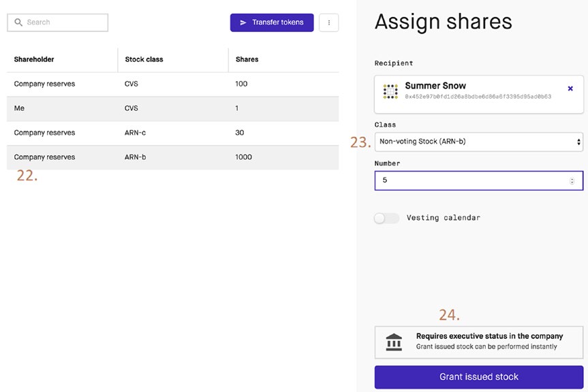Screen dimensions: 588x392
Task: Click the recipient wallet address under Summer Snow
Action: click(x=478, y=97)
